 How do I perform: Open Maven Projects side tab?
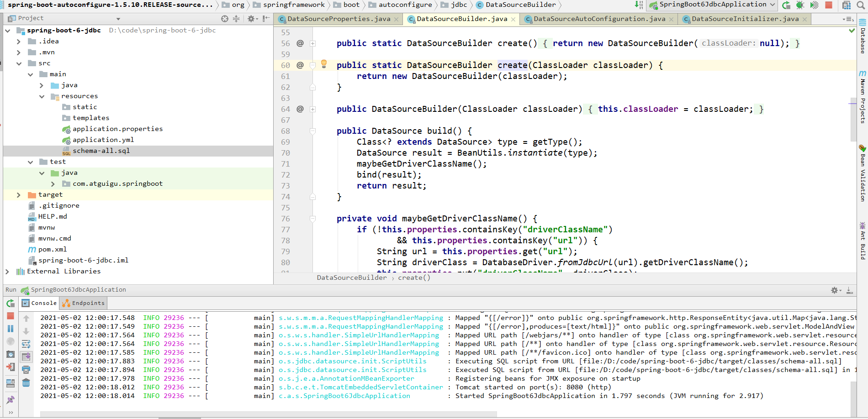pos(863,97)
